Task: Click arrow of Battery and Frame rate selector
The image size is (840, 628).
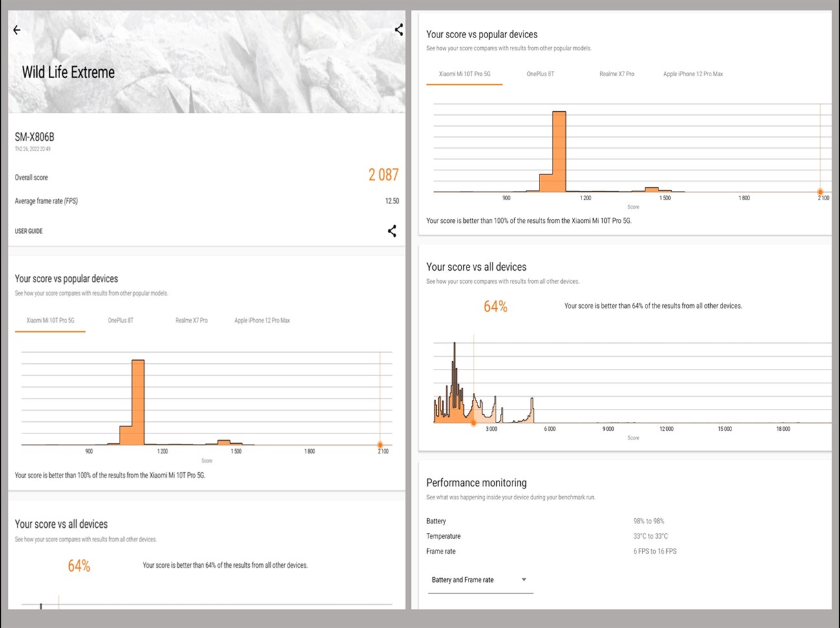Action: 524,580
